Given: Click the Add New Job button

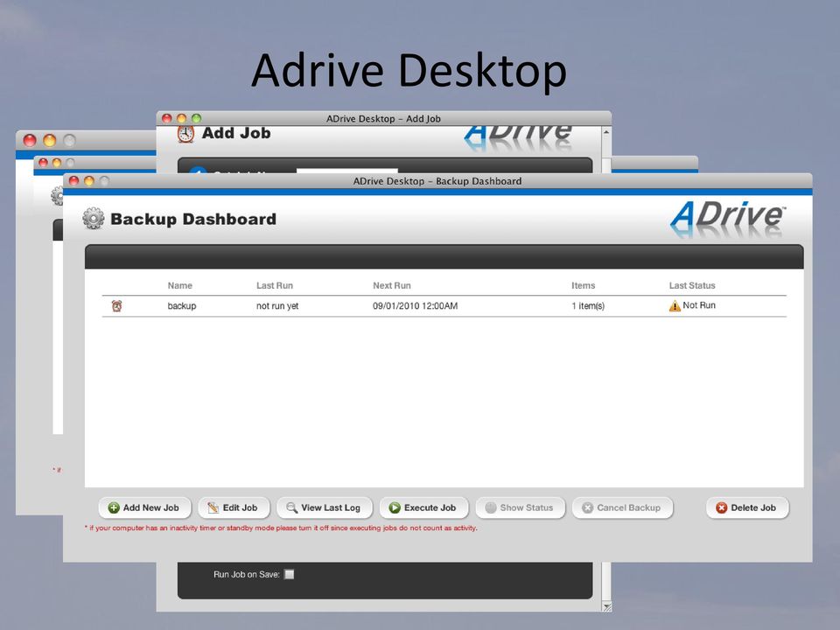Looking at the screenshot, I should (144, 507).
